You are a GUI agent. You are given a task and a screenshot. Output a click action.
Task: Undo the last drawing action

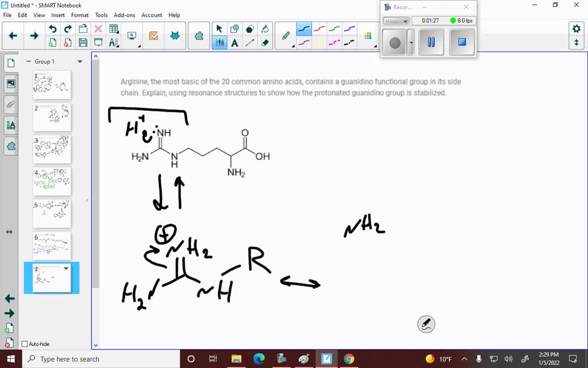53,28
